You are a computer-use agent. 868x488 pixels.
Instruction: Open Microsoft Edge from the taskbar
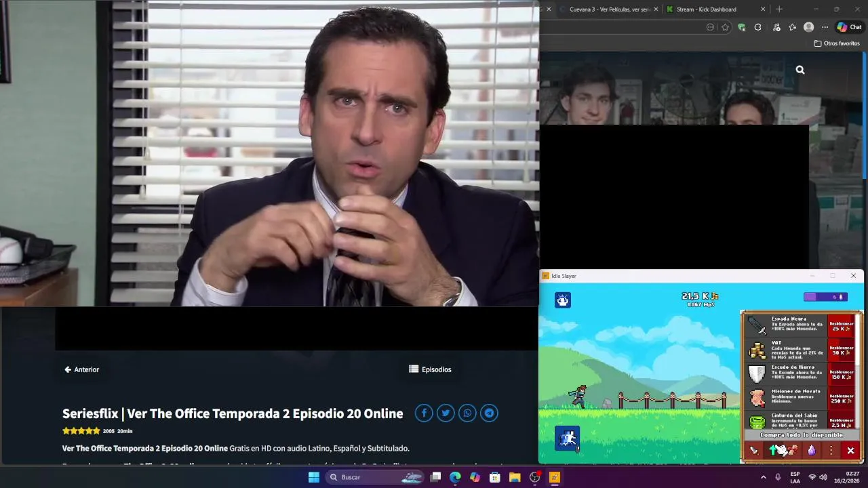[455, 477]
